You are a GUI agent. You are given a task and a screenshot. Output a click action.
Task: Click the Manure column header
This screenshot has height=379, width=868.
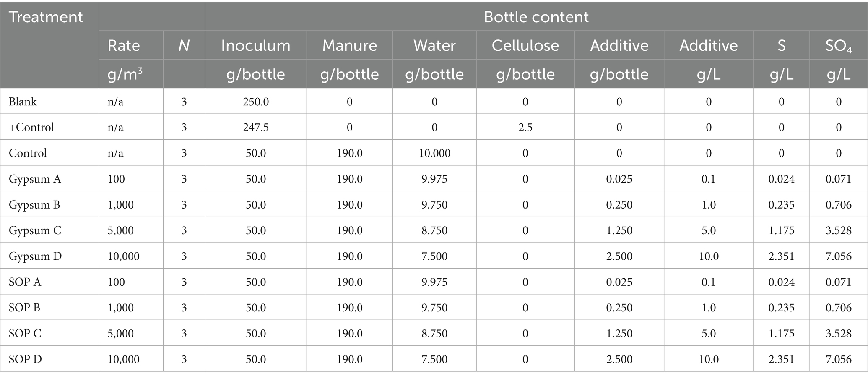point(349,45)
